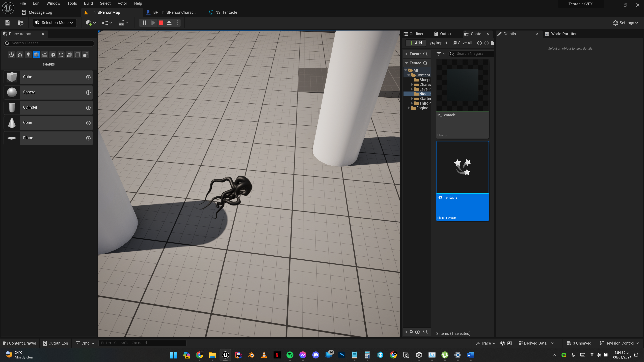The width and height of the screenshot is (644, 362).
Task: Click the Eject from player icon
Action: pos(169,23)
